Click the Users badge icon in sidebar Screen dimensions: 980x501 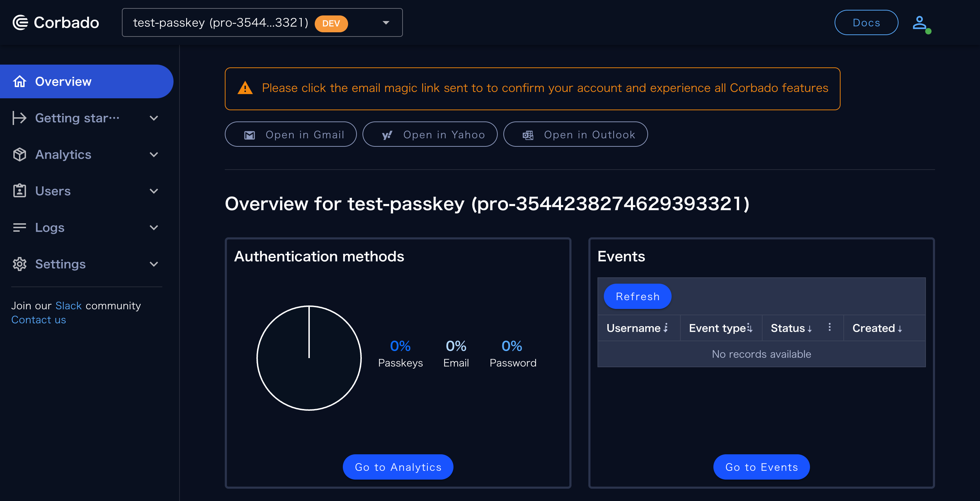(x=19, y=191)
